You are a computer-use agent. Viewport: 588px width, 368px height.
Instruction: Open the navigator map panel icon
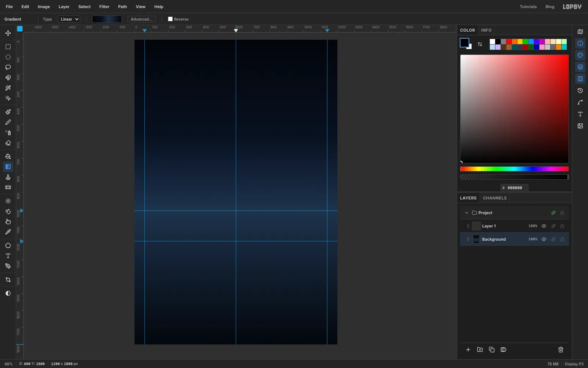(580, 32)
